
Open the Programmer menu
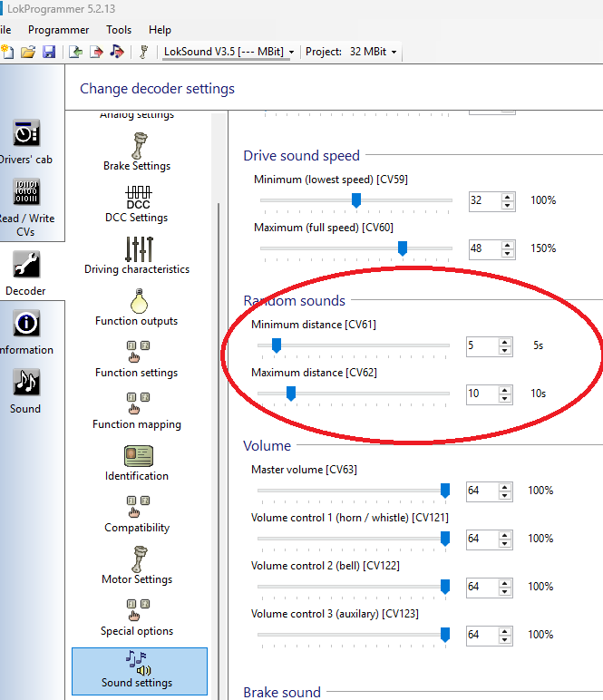click(59, 30)
